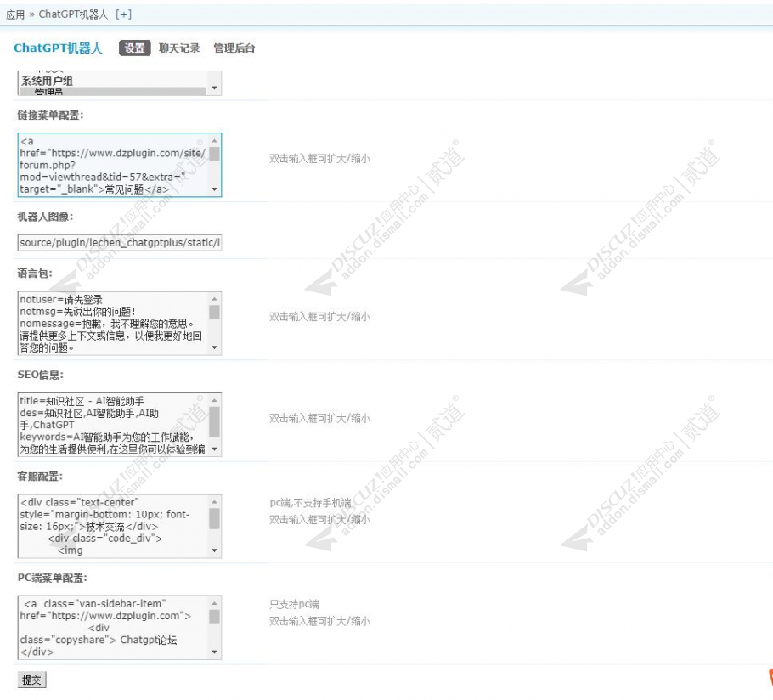Screen dimensions: 773x700
Task: Click the 机器人图像 label
Action: click(45, 217)
